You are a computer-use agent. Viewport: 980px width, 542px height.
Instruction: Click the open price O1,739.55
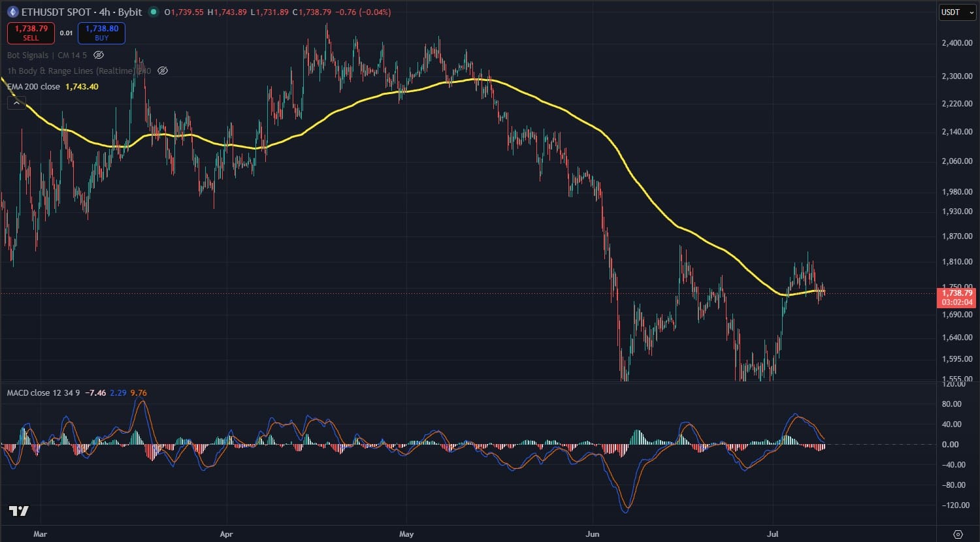183,12
